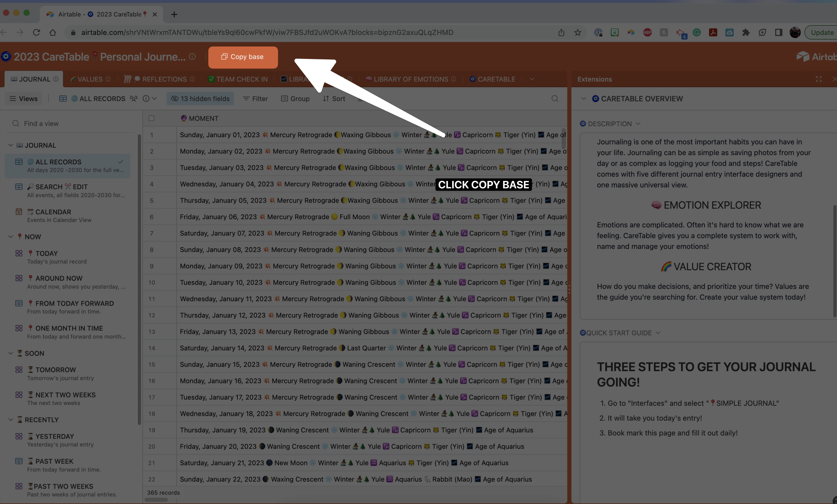Screen dimensions: 837x504
Task: Open the Filter options
Action: pos(255,99)
